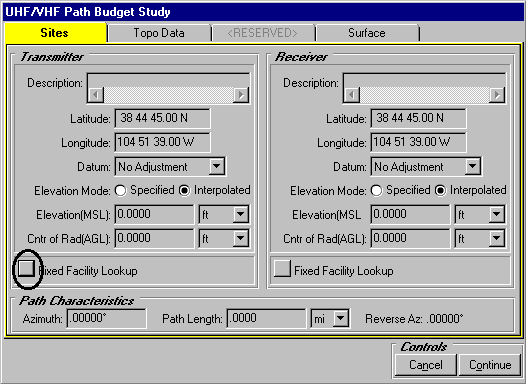Click the Transmitter description scrollbar track
Image resolution: width=526 pixels, height=384 pixels.
pyautogui.click(x=168, y=95)
